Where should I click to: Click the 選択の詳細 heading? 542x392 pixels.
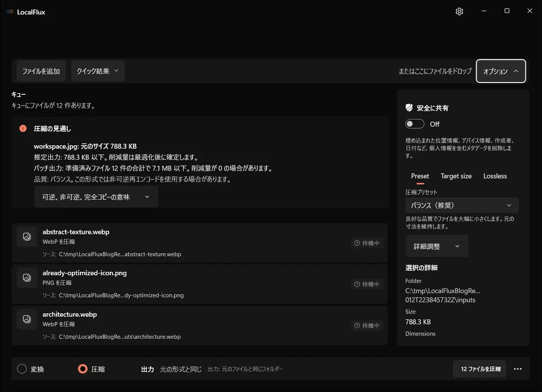click(421, 268)
